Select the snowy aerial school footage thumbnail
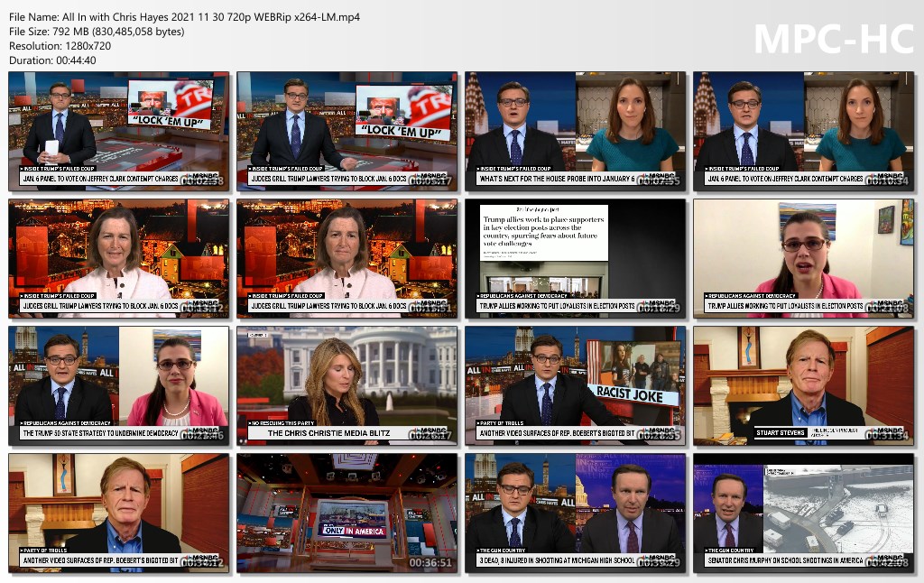Screen dimensions: 924x583 [804, 513]
